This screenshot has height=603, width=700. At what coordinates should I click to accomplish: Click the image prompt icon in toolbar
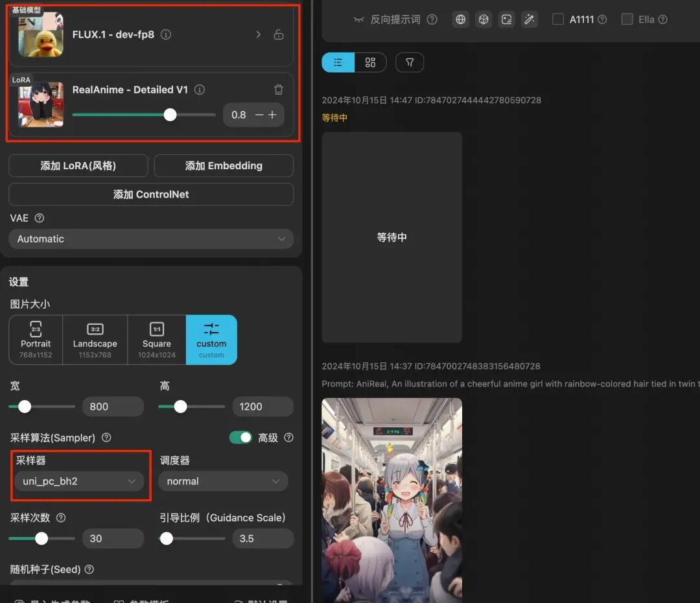coord(507,19)
